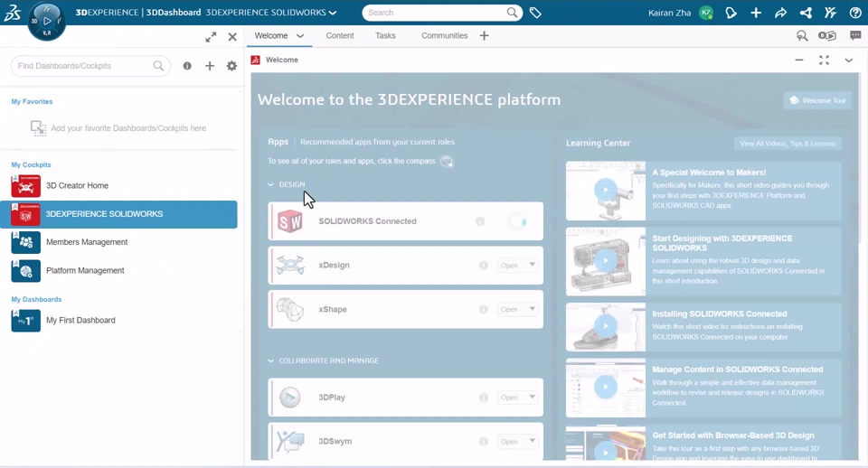Image resolution: width=868 pixels, height=468 pixels.
Task: Open My First Dashboard
Action: [x=118, y=321]
